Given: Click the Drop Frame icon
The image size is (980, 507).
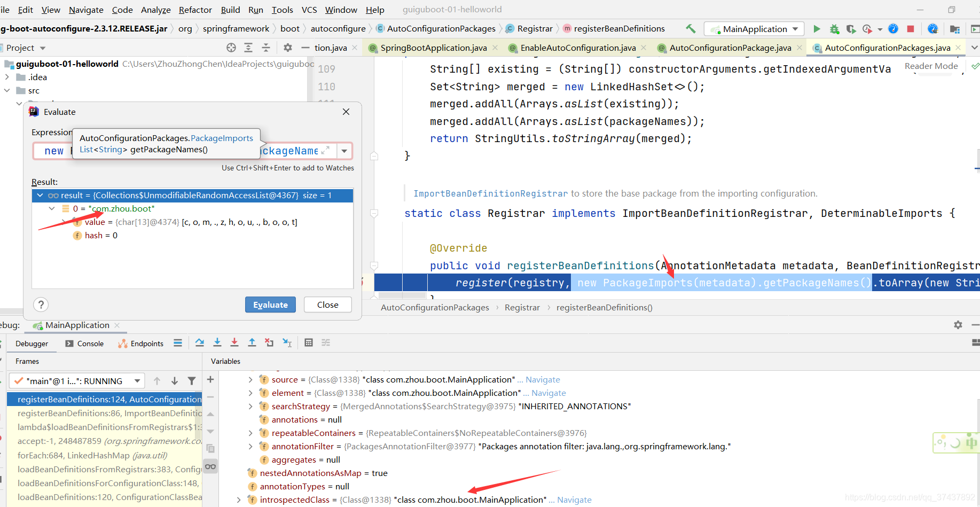Looking at the screenshot, I should tap(269, 342).
